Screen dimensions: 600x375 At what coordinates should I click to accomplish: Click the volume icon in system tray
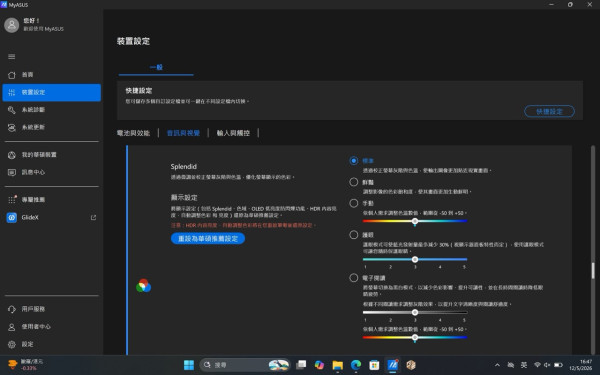(547, 365)
